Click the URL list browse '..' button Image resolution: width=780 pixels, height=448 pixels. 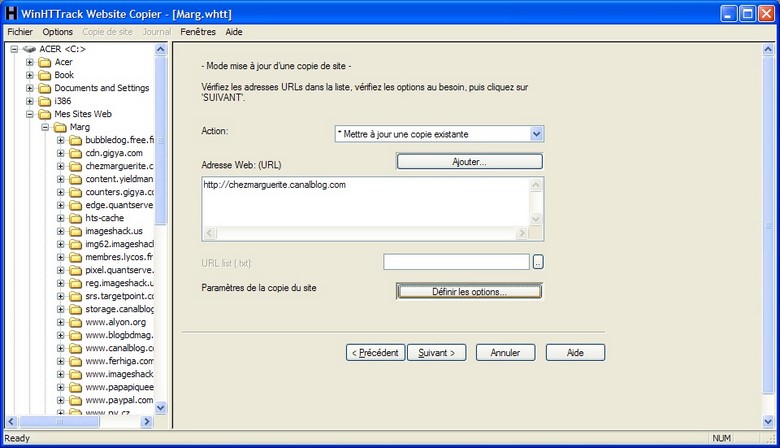(538, 262)
